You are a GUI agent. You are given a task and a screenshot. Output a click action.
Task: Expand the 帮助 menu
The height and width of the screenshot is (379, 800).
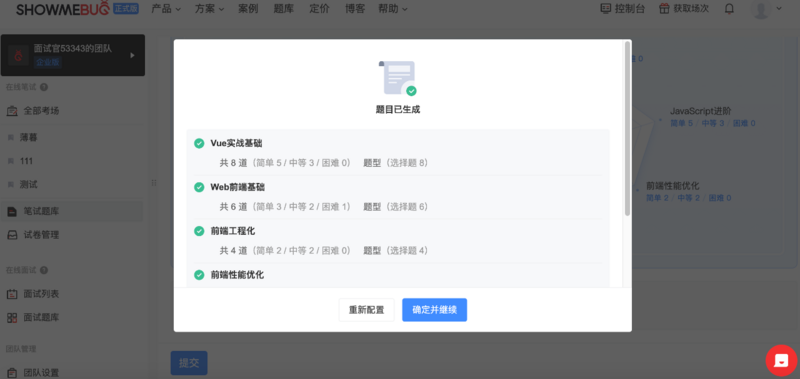point(393,9)
